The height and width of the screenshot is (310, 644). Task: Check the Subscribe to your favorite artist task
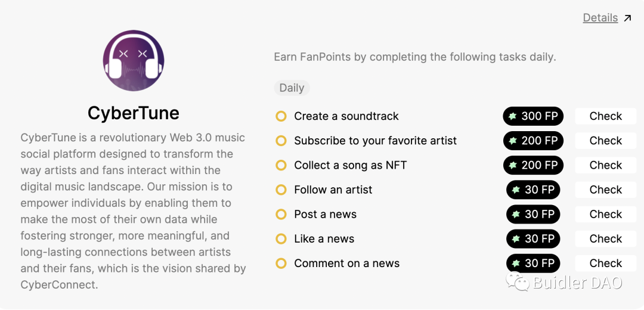[x=605, y=141]
